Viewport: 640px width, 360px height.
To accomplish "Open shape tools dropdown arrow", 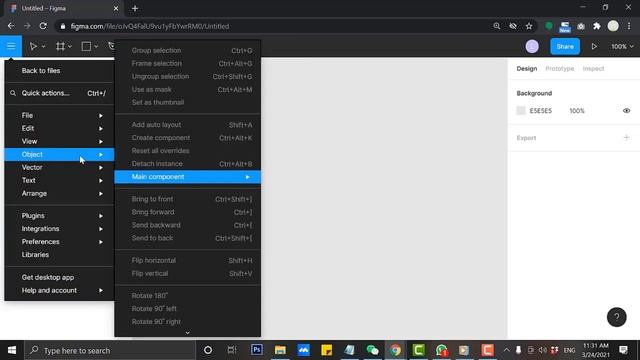I will tap(96, 47).
